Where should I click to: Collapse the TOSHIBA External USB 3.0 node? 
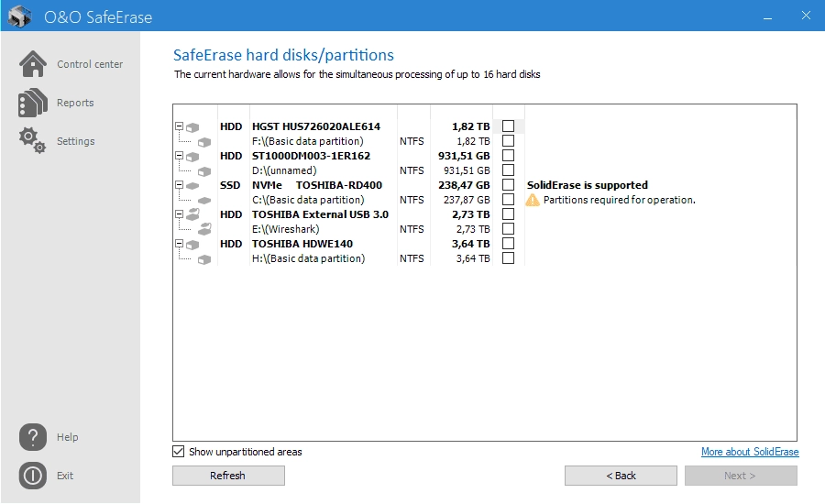click(x=179, y=214)
